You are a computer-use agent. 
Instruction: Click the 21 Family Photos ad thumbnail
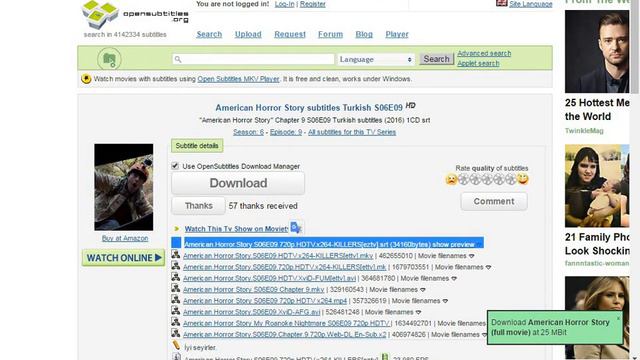tap(597, 186)
